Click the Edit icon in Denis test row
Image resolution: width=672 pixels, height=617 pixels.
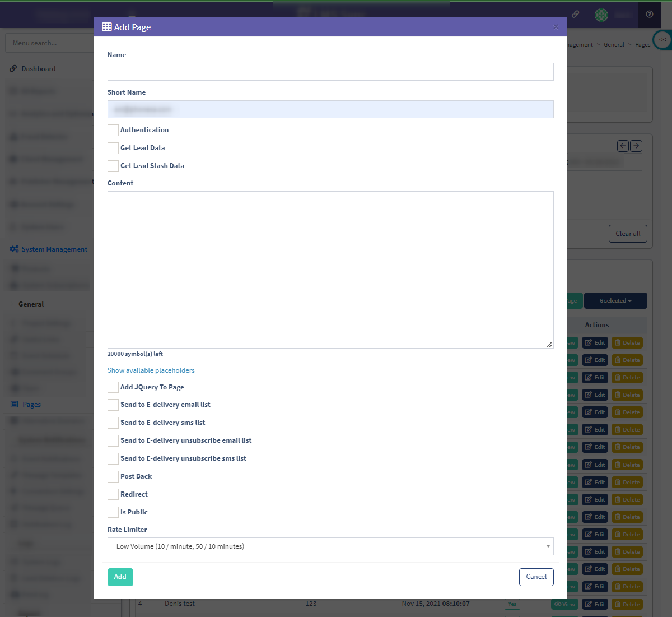595,604
